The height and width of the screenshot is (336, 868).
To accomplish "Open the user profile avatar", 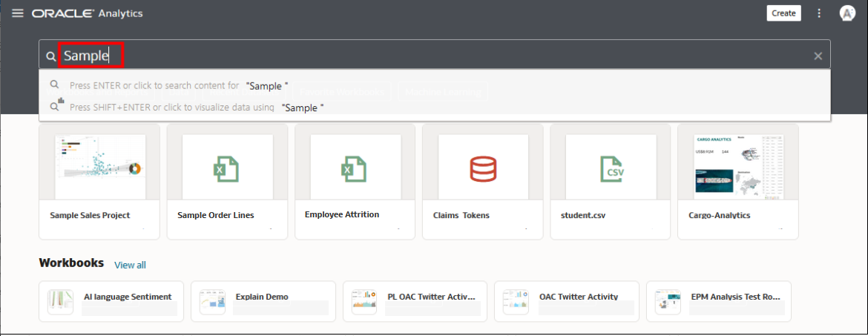I will (x=847, y=13).
